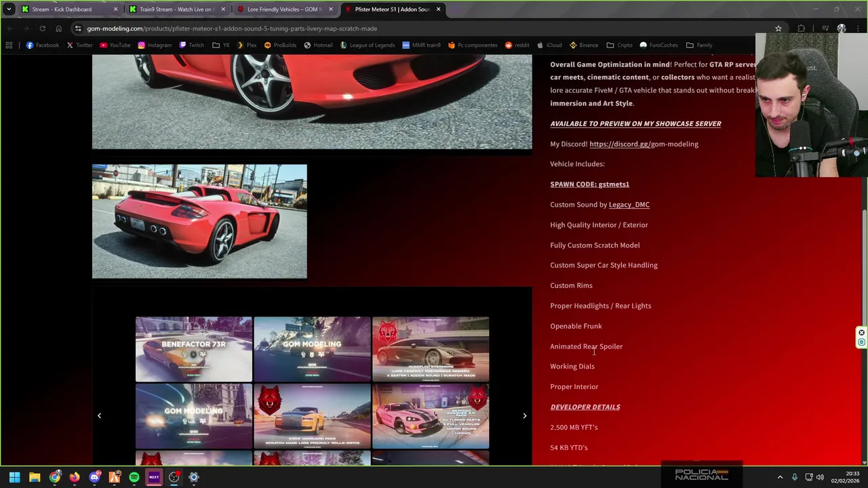Open the Windows Start menu

coord(14,477)
